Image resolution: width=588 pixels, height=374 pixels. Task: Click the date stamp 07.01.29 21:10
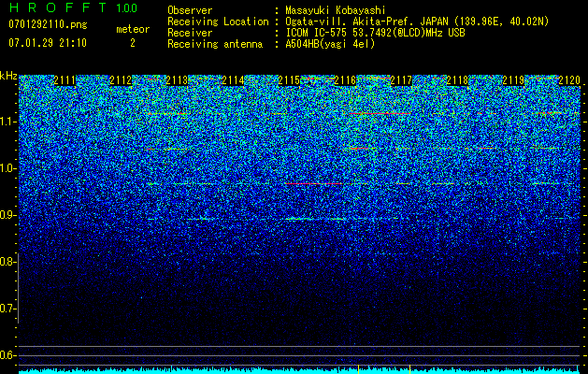point(48,43)
